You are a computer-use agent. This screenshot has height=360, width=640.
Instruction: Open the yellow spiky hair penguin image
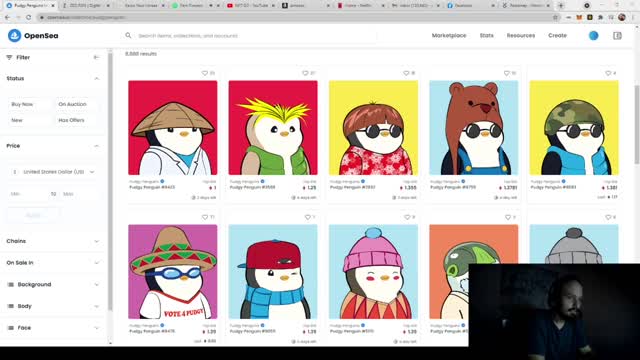(273, 128)
